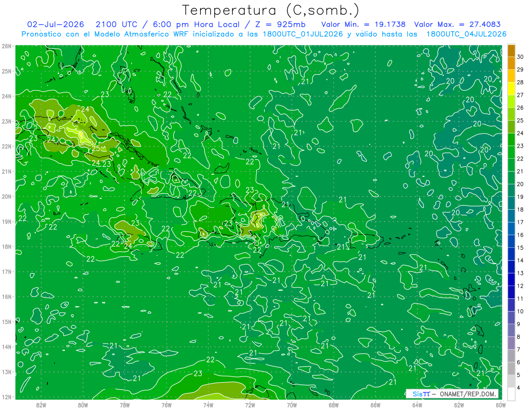Click legend value 10

click(x=520, y=311)
